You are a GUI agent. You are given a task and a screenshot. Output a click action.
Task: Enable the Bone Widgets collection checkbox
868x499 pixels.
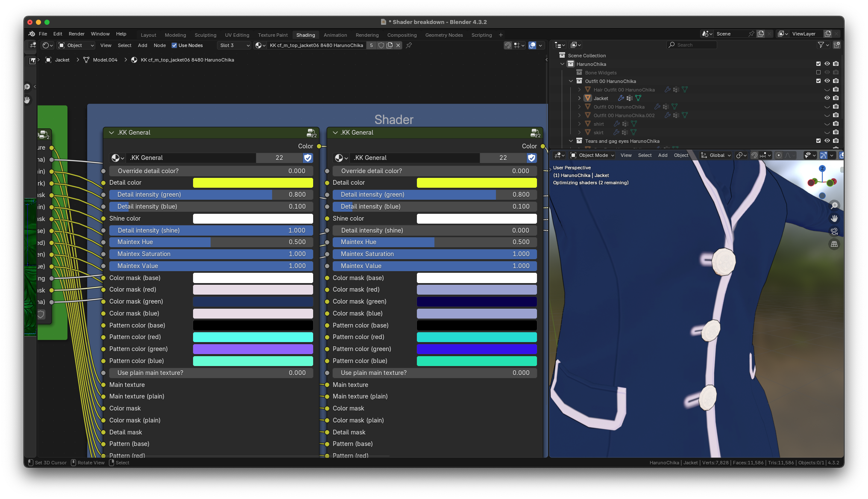tap(818, 73)
